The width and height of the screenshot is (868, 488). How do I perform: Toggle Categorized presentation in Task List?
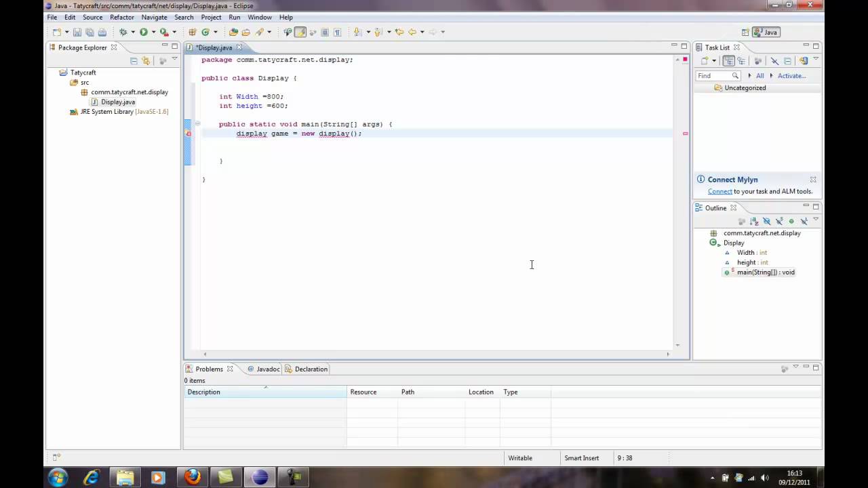point(729,61)
